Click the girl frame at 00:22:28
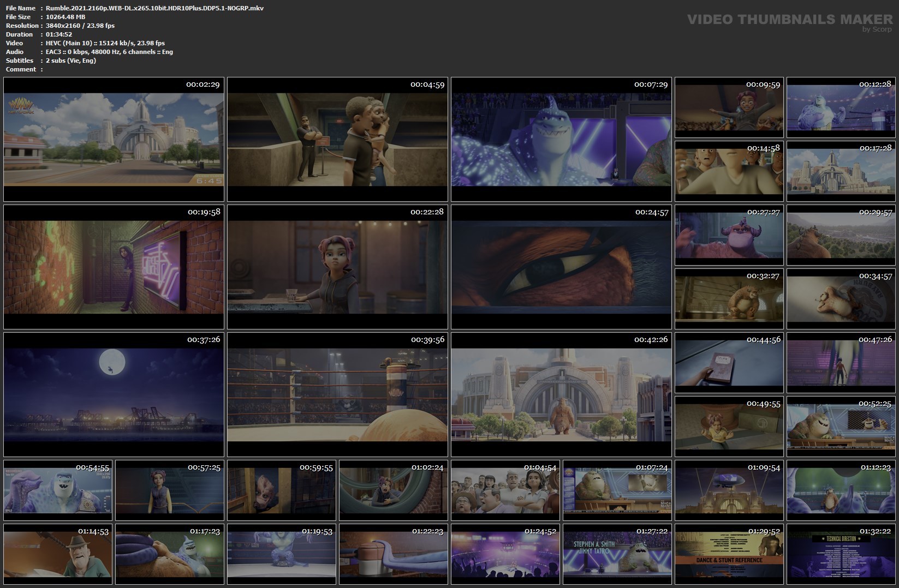 click(337, 267)
